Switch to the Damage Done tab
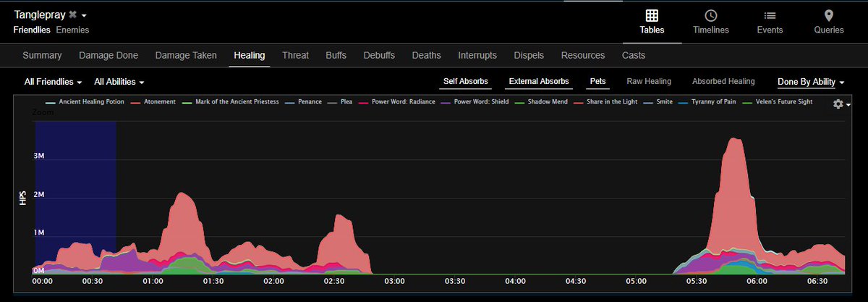The width and height of the screenshot is (868, 302). tap(109, 55)
